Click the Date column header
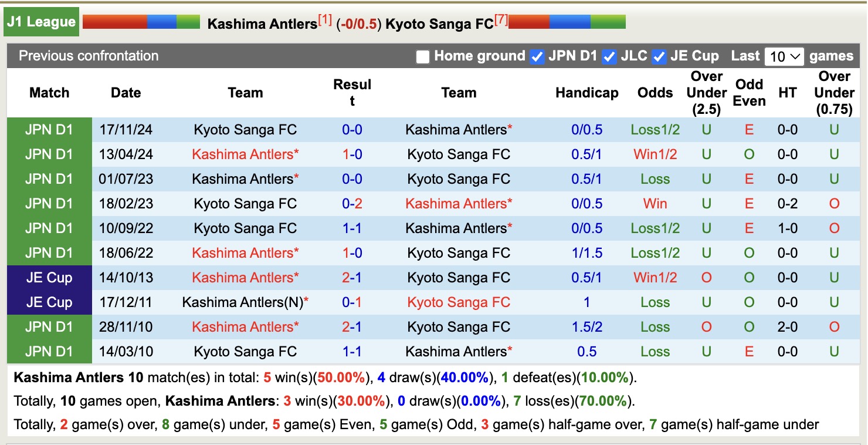Screen dimensions: 868x445 [126, 93]
